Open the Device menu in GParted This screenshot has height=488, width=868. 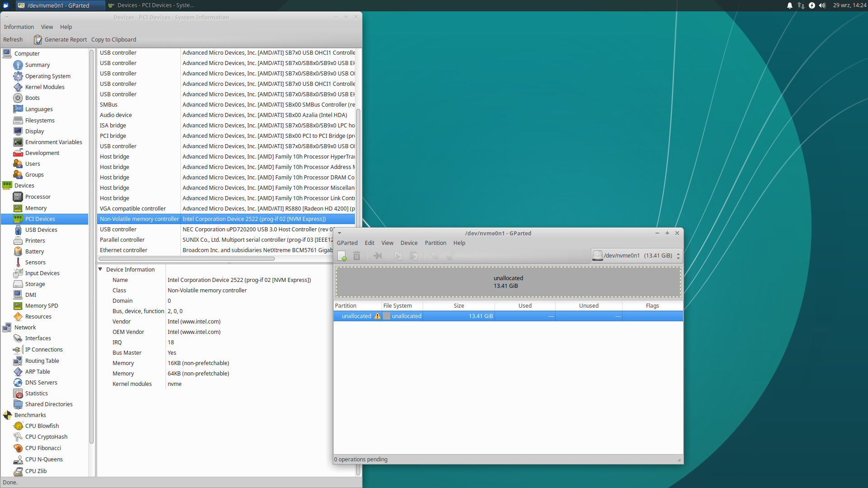coord(409,243)
